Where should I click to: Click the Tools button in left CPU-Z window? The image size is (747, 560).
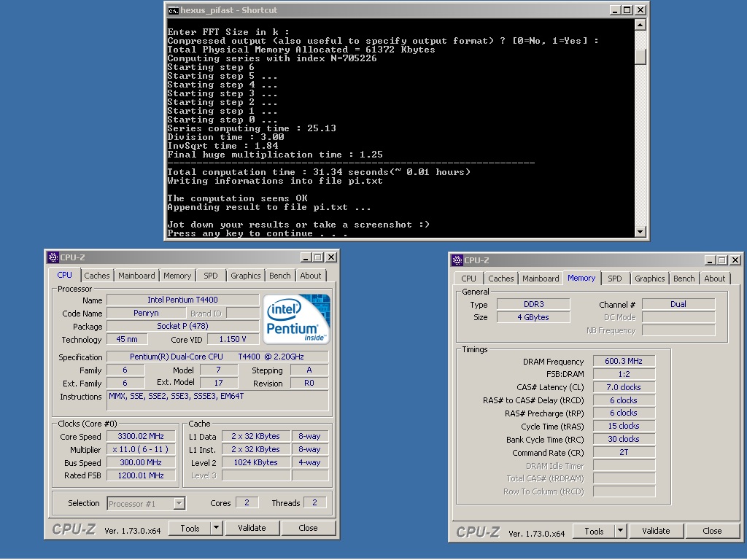click(190, 528)
